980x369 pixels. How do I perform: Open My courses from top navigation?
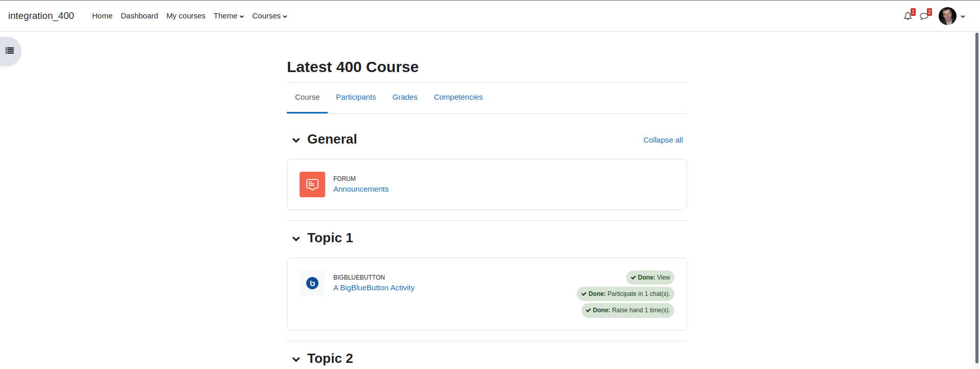[186, 16]
